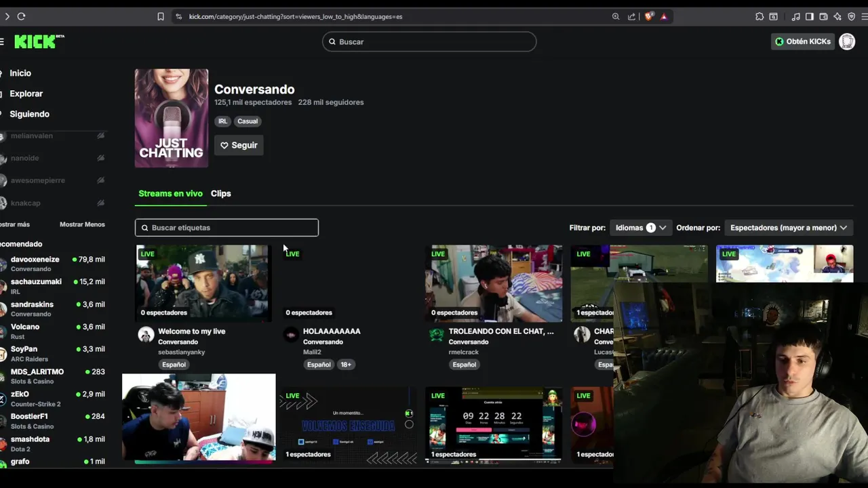Open Siguiendo in the sidebar

29,114
